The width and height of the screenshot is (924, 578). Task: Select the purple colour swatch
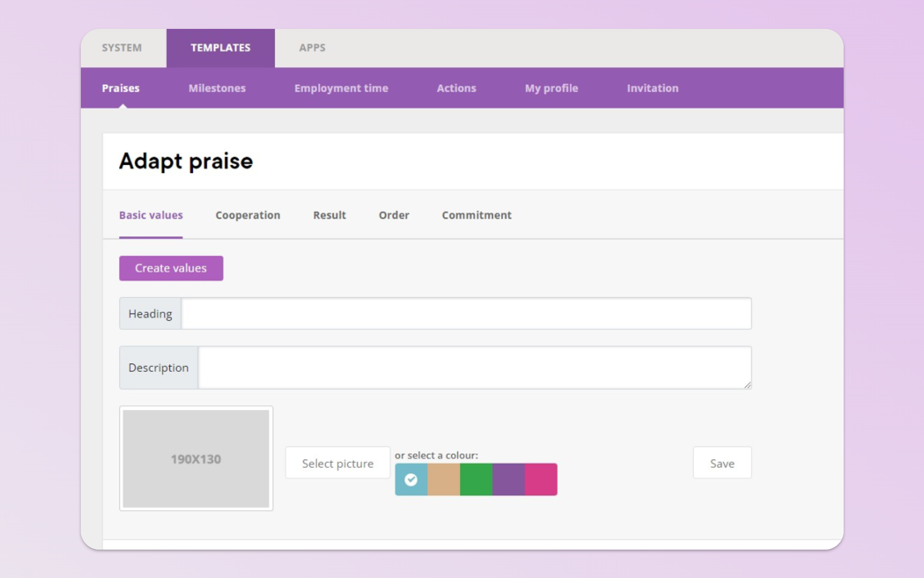point(508,479)
